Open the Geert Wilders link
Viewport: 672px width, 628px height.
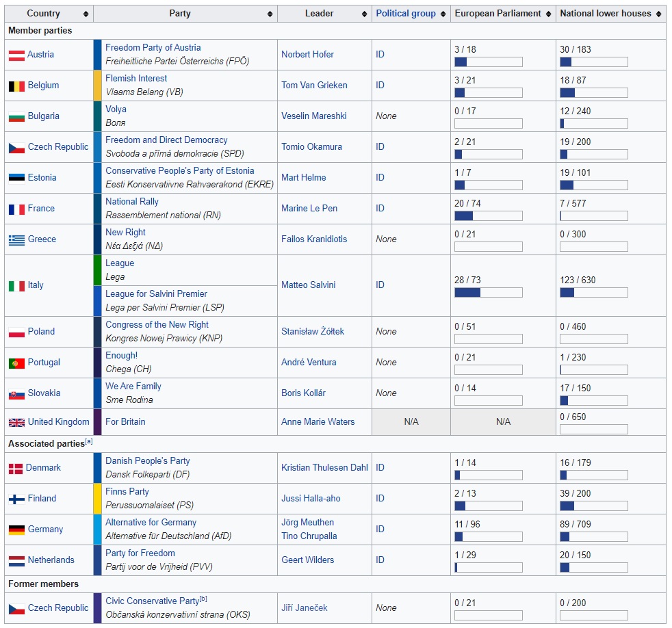tap(308, 560)
